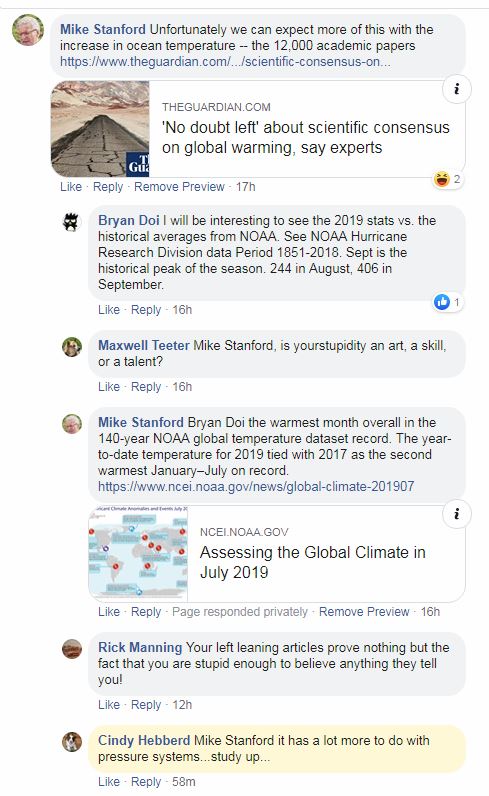Like Rick Manning's comment
The height and width of the screenshot is (796, 489).
(x=109, y=705)
